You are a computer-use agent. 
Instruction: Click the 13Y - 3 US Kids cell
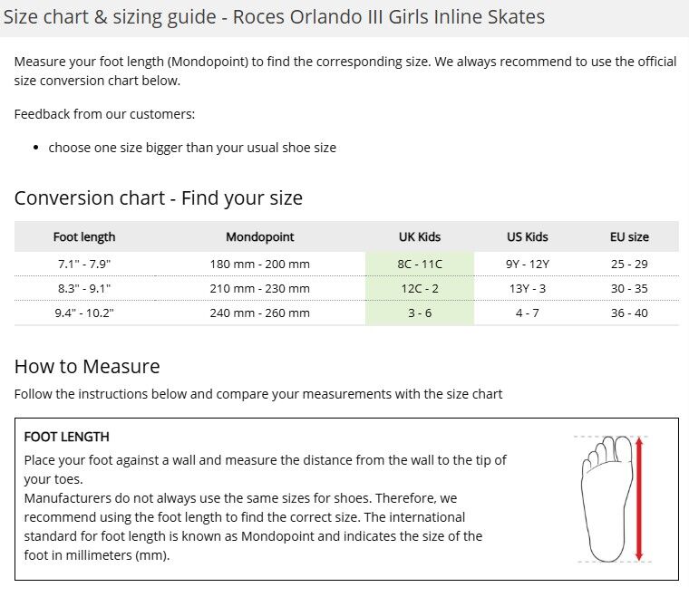coord(528,288)
